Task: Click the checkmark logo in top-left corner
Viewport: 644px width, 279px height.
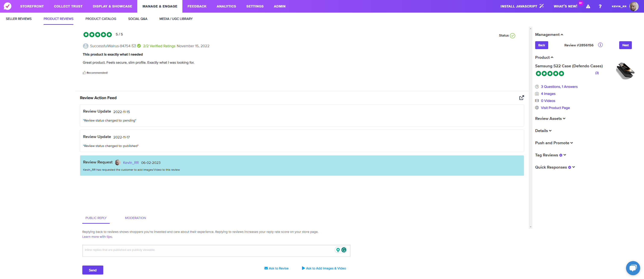Action: [7, 6]
